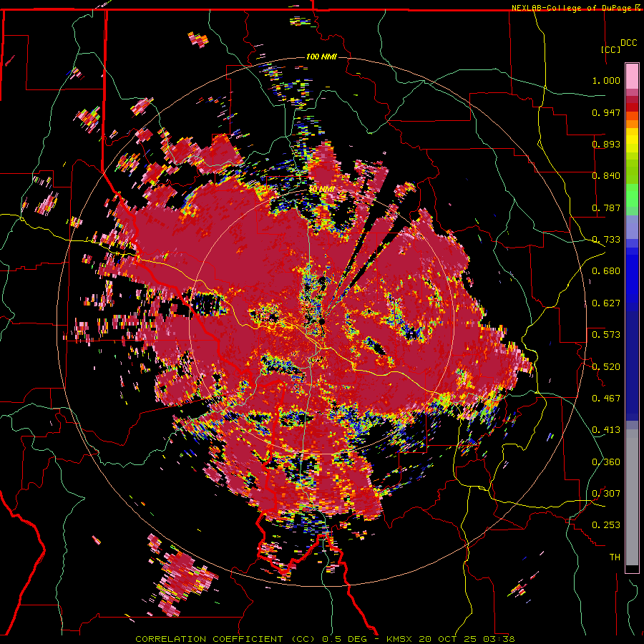
Task: Click the black radar site dot at center
Action: (x=323, y=321)
